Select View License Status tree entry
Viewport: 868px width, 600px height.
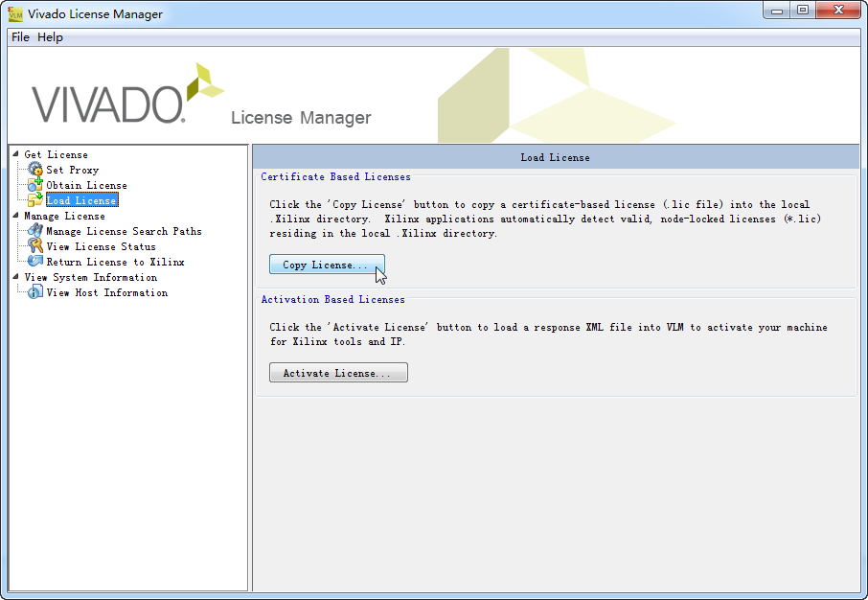pos(101,246)
